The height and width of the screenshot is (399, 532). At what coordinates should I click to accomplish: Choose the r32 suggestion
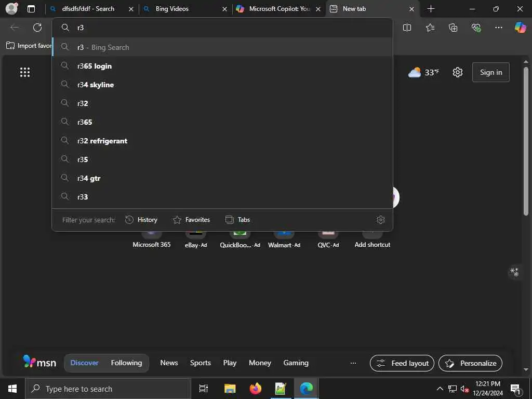tap(222, 103)
